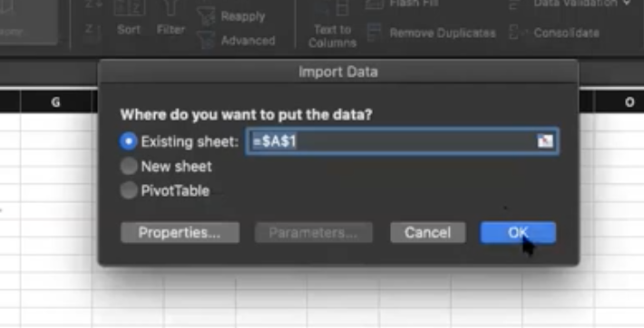Viewport: 644px width, 328px height.
Task: Select the Existing sheet radio button
Action: (x=129, y=141)
